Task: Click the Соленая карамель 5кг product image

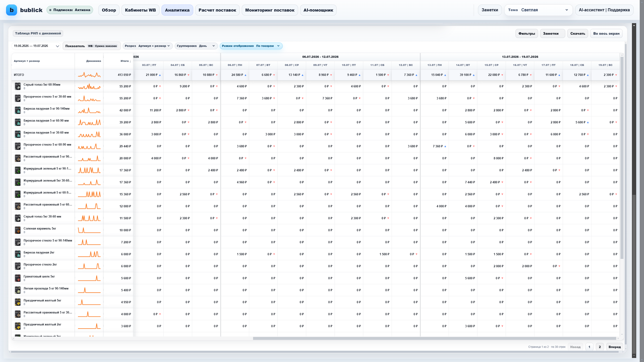Action: click(18, 230)
